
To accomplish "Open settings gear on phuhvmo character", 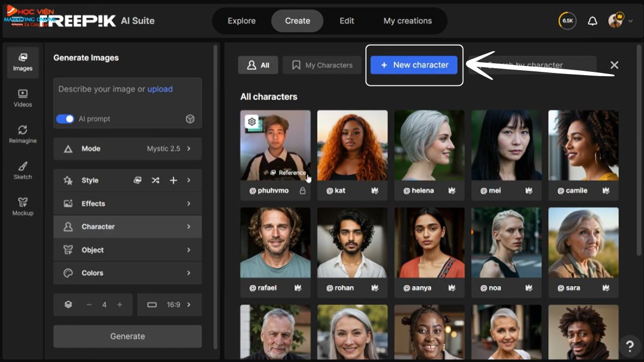I will point(251,122).
